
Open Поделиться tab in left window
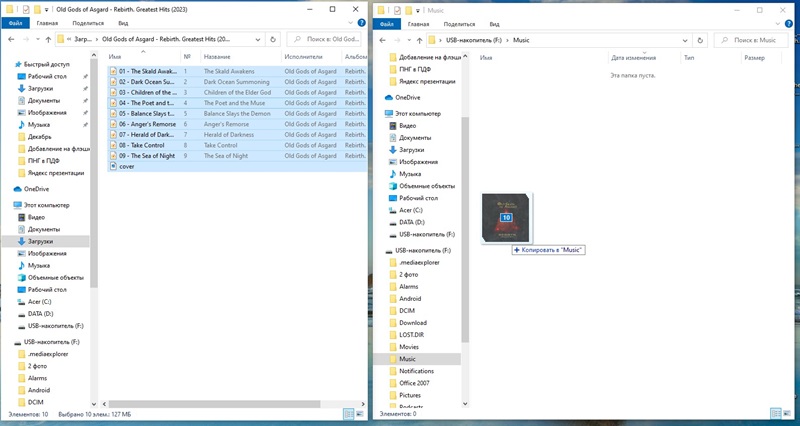[x=88, y=23]
